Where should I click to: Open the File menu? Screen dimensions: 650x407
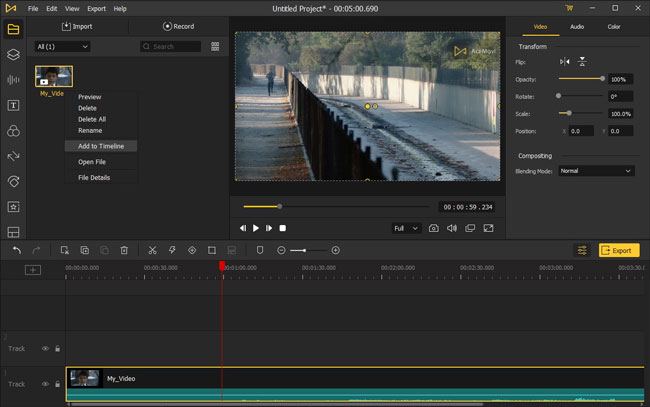[33, 9]
